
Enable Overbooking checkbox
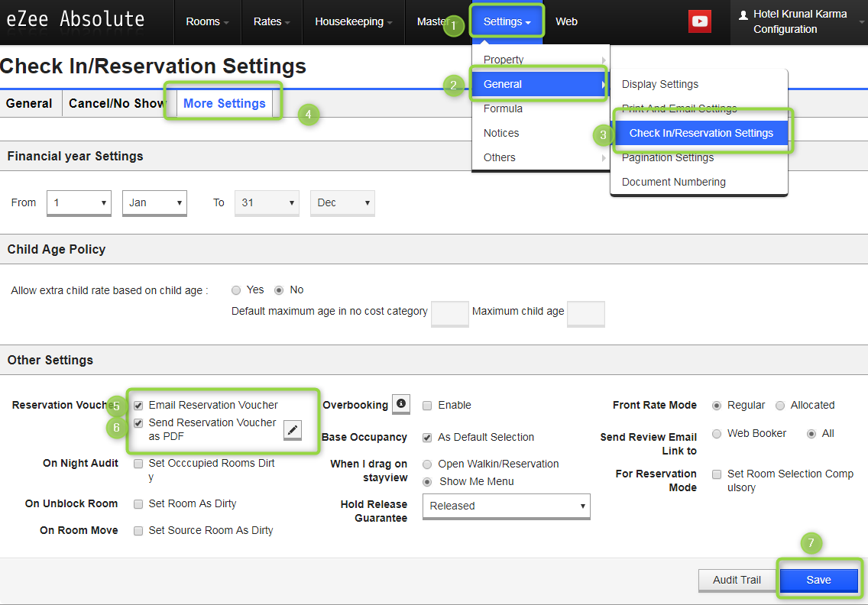click(427, 406)
